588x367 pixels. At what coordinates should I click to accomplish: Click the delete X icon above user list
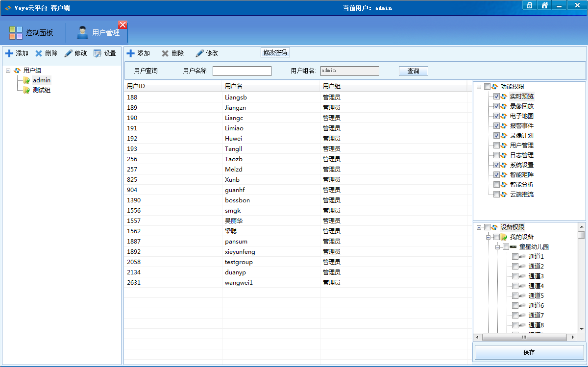[x=165, y=53]
